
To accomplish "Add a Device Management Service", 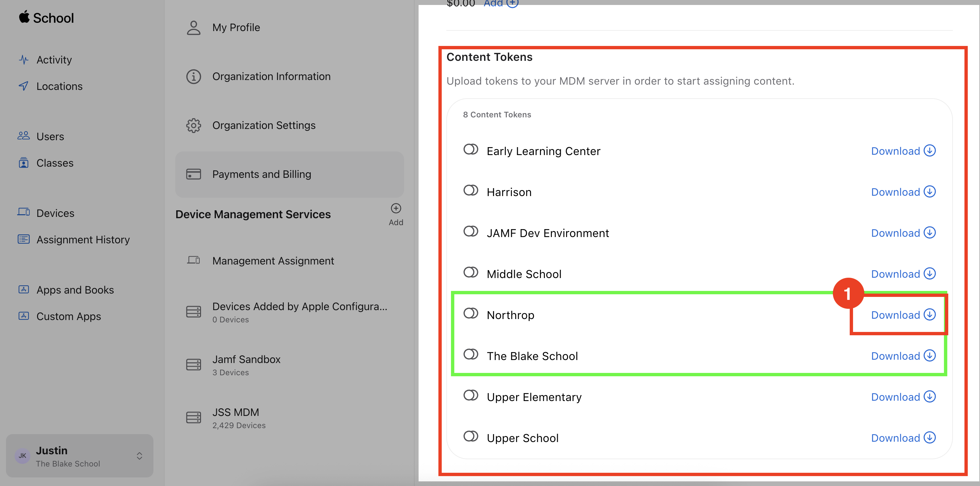I will [x=396, y=215].
